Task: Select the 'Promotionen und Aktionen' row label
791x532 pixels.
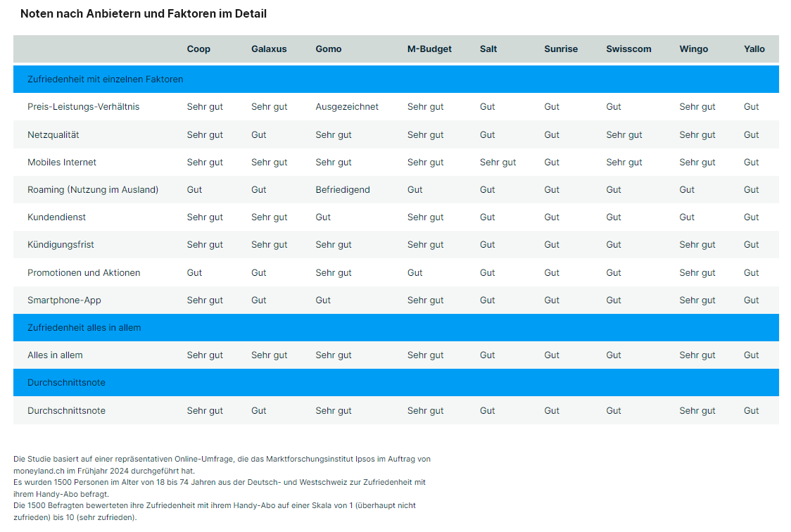Action: coord(84,273)
